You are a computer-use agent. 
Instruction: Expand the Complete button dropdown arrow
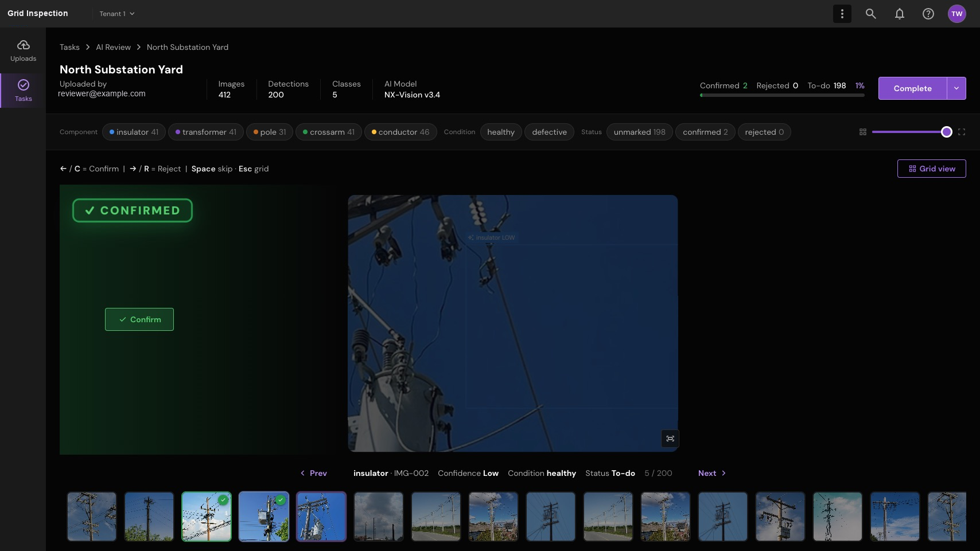click(x=956, y=88)
